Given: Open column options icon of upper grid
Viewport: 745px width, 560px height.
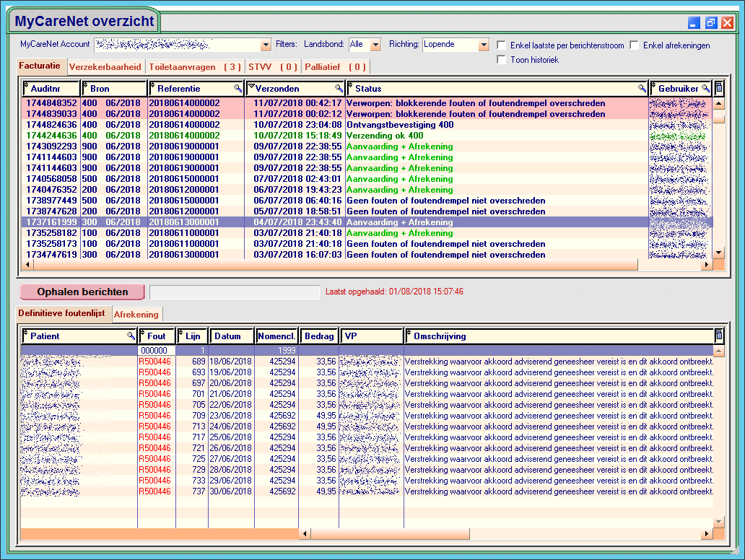Looking at the screenshot, I should (x=718, y=89).
